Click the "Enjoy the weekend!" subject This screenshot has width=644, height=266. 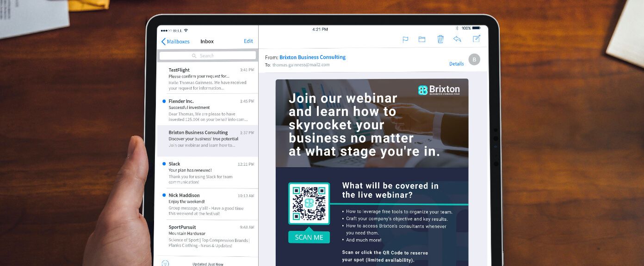click(x=187, y=202)
